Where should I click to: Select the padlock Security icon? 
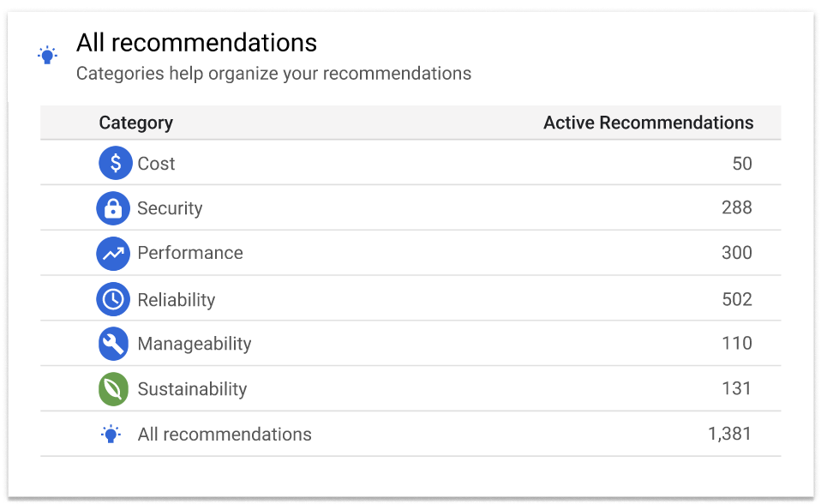pyautogui.click(x=113, y=207)
